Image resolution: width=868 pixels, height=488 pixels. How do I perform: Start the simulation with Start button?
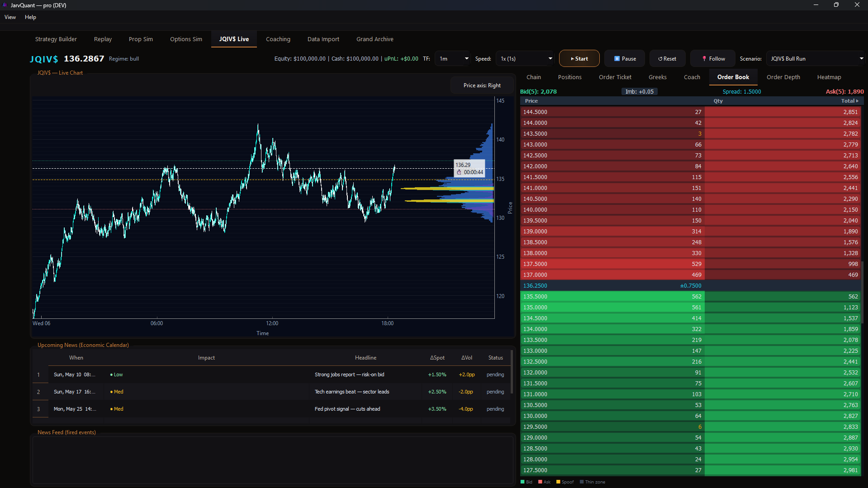click(579, 59)
